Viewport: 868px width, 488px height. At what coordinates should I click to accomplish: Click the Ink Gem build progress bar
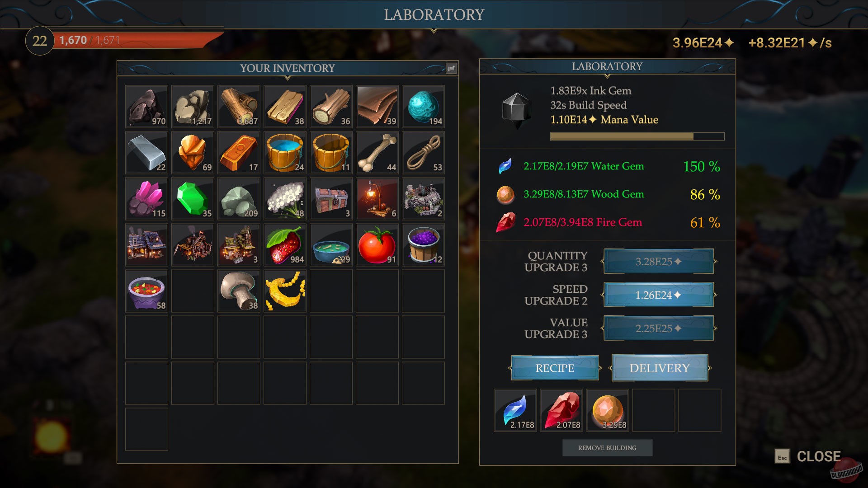coord(637,136)
